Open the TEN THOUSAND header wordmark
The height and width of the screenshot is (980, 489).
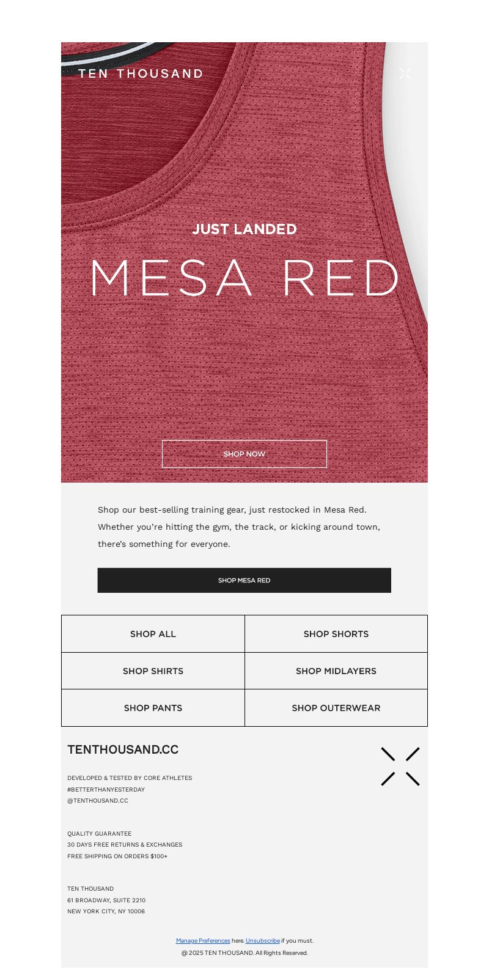point(141,73)
